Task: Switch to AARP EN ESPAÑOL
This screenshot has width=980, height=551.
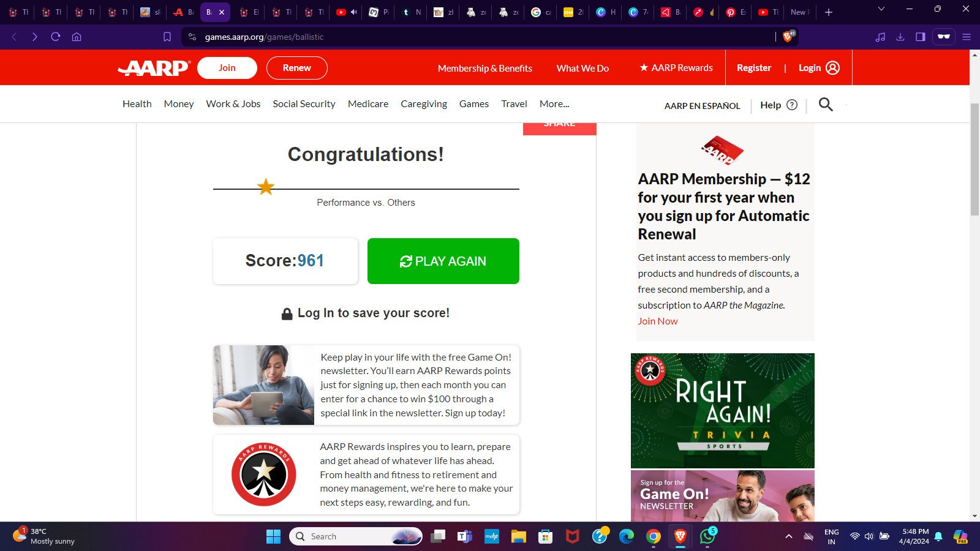Action: tap(702, 106)
